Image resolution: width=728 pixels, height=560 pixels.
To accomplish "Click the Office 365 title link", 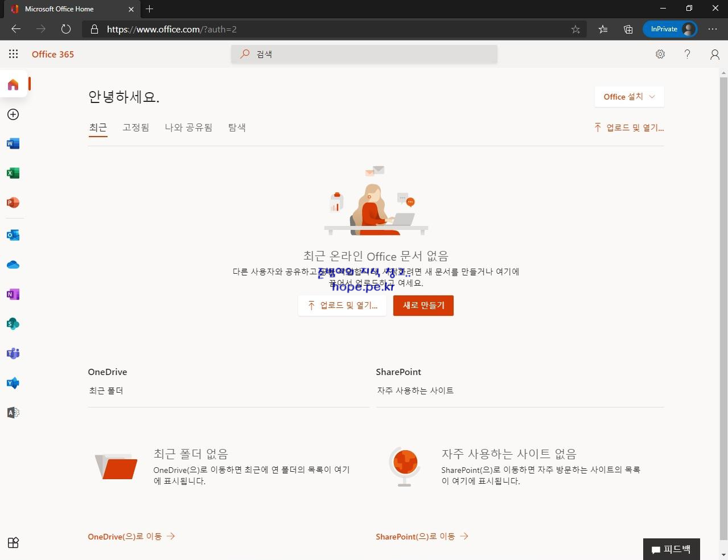I will coord(53,54).
